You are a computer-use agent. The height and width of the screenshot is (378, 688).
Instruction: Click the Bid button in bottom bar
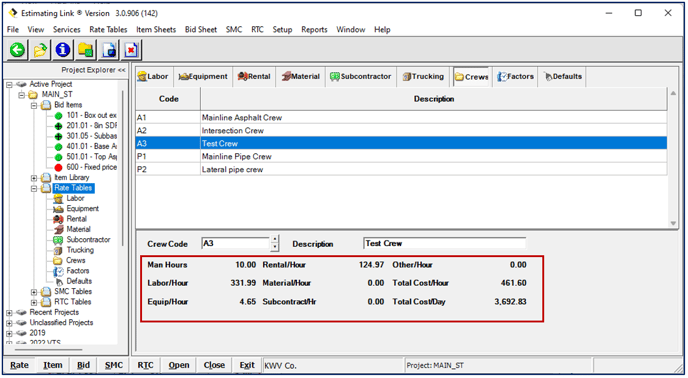click(x=83, y=365)
